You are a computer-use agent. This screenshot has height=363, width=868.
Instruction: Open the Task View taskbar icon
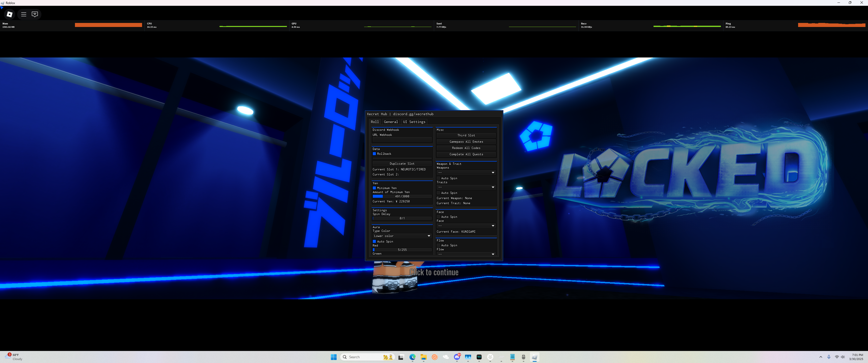[401, 357]
